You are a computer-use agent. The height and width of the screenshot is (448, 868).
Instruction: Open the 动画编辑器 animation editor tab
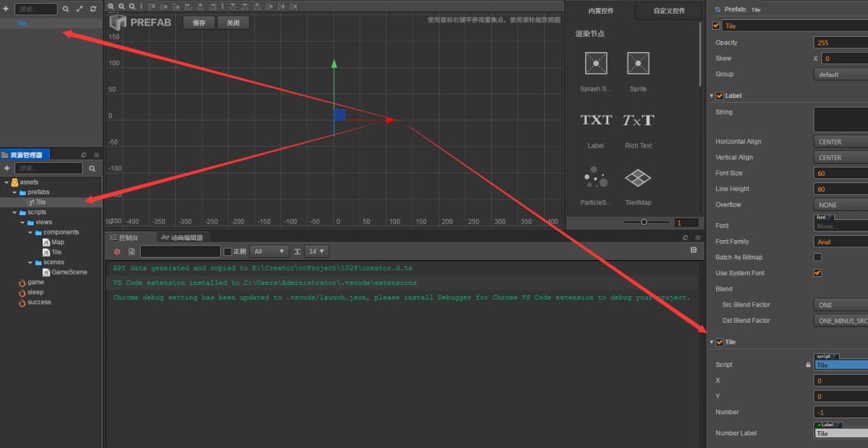[x=182, y=238]
